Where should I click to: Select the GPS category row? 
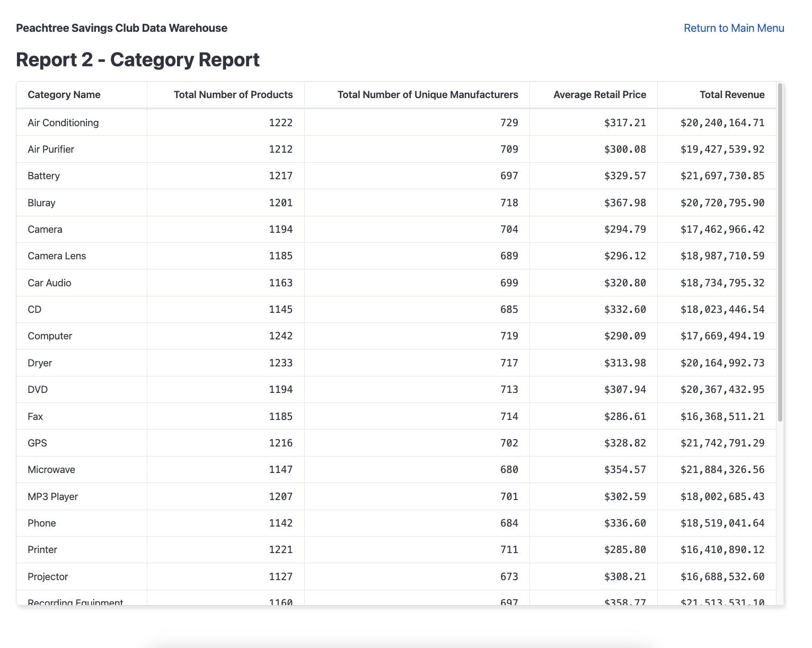37,443
